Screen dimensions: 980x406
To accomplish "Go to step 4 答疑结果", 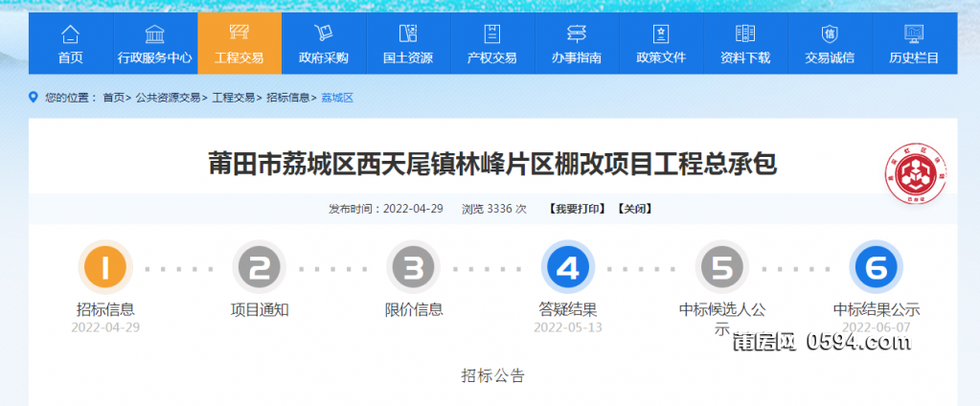I will point(567,267).
